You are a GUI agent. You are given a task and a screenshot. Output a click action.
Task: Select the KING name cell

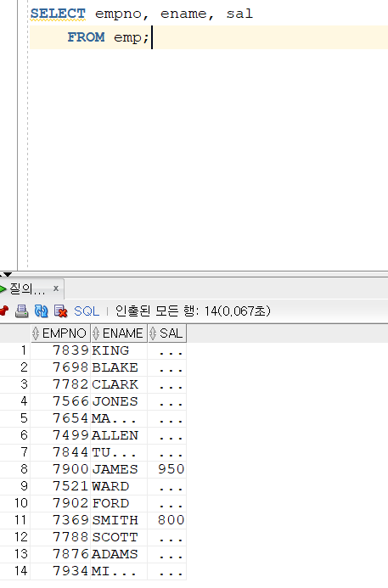tap(119, 350)
